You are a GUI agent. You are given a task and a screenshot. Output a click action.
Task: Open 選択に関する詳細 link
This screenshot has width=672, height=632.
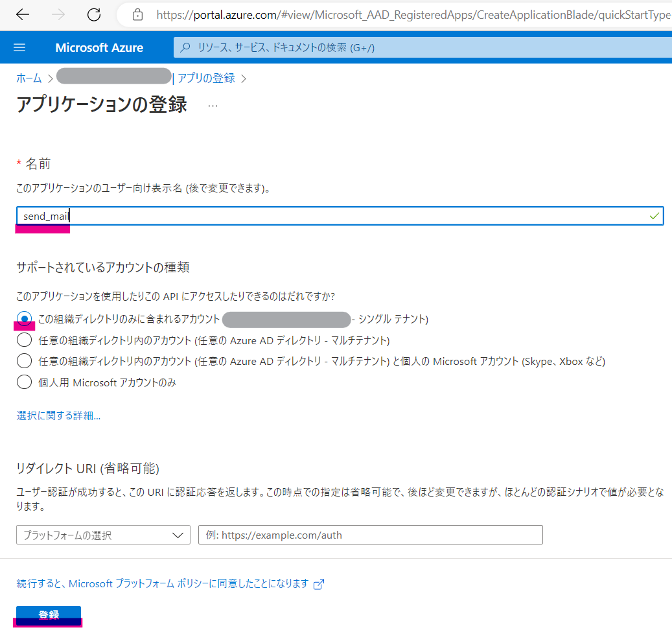pyautogui.click(x=58, y=415)
